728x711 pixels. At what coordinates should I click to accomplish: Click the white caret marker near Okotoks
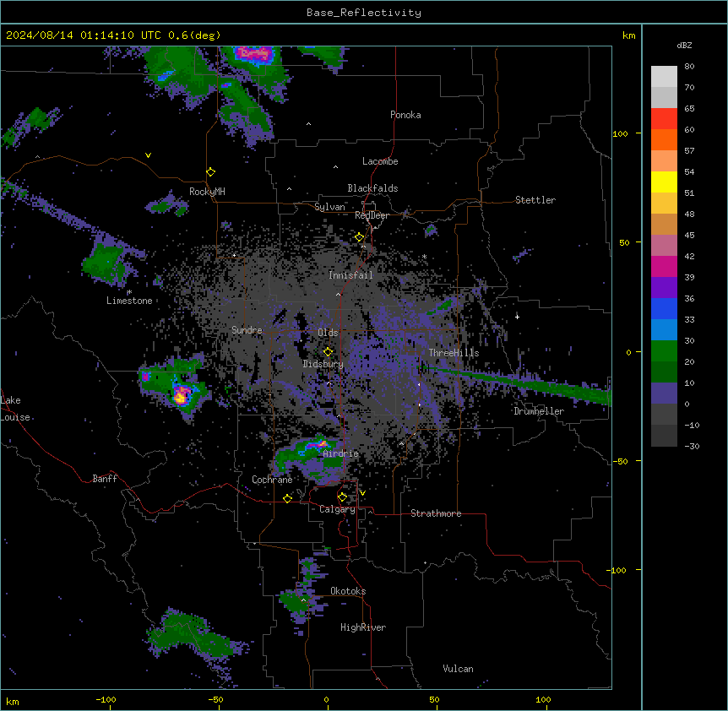click(303, 600)
